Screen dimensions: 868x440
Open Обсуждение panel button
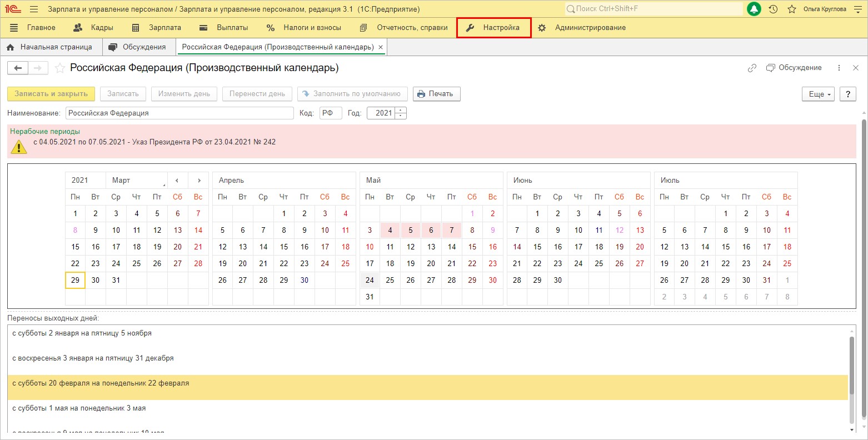pyautogui.click(x=794, y=68)
